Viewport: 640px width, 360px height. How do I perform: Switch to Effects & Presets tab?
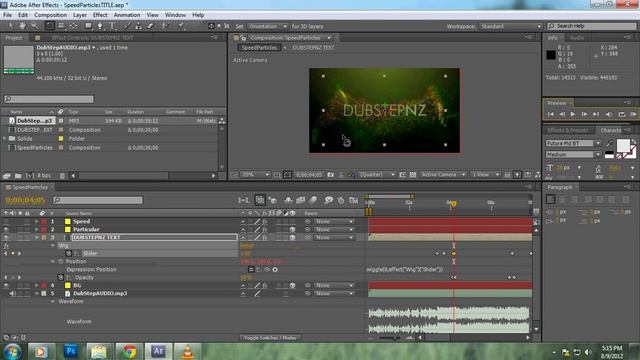[x=567, y=130]
